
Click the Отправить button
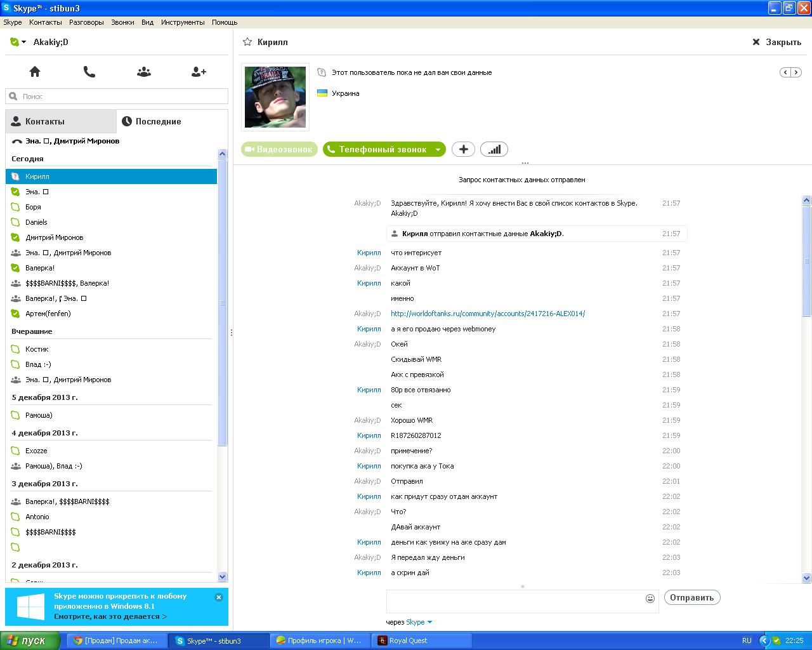click(x=692, y=597)
